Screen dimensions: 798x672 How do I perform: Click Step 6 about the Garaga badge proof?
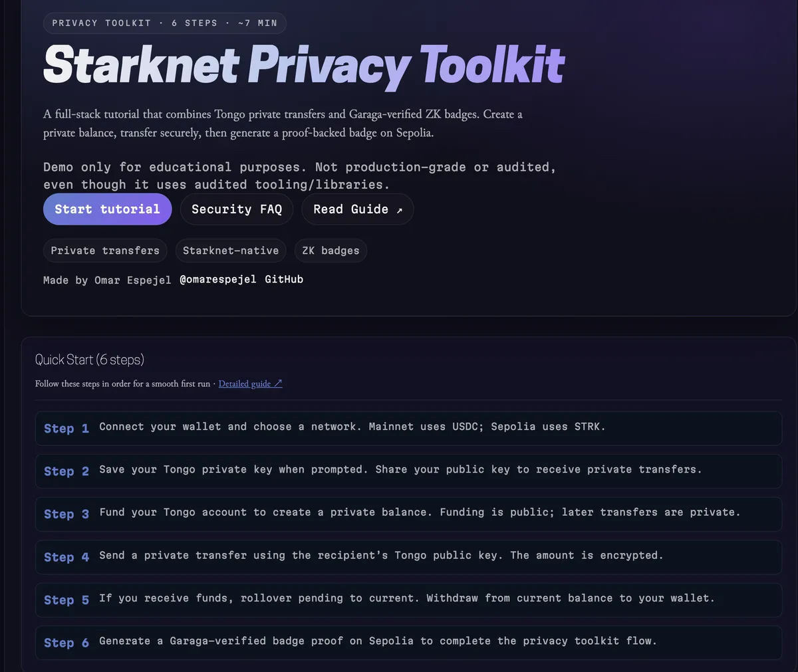coord(408,642)
